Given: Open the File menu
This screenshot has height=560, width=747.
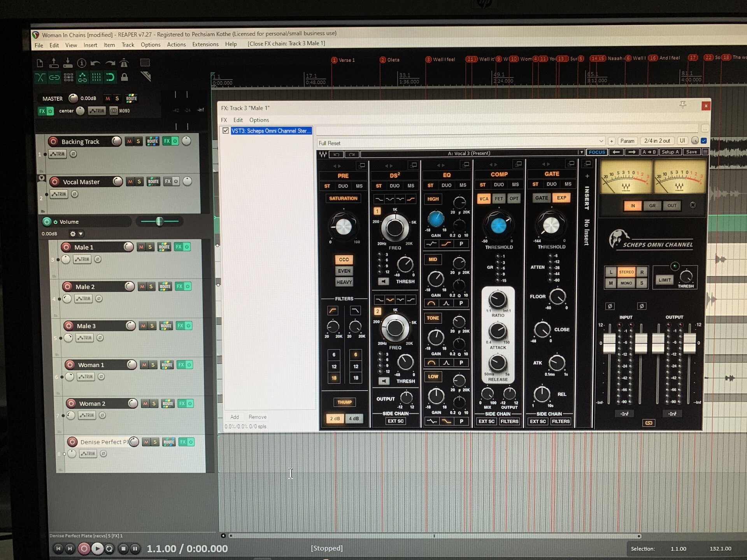Looking at the screenshot, I should [39, 45].
